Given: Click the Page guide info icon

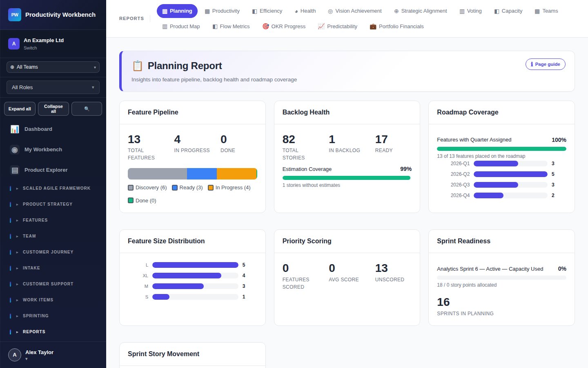Looking at the screenshot, I should click(x=532, y=64).
